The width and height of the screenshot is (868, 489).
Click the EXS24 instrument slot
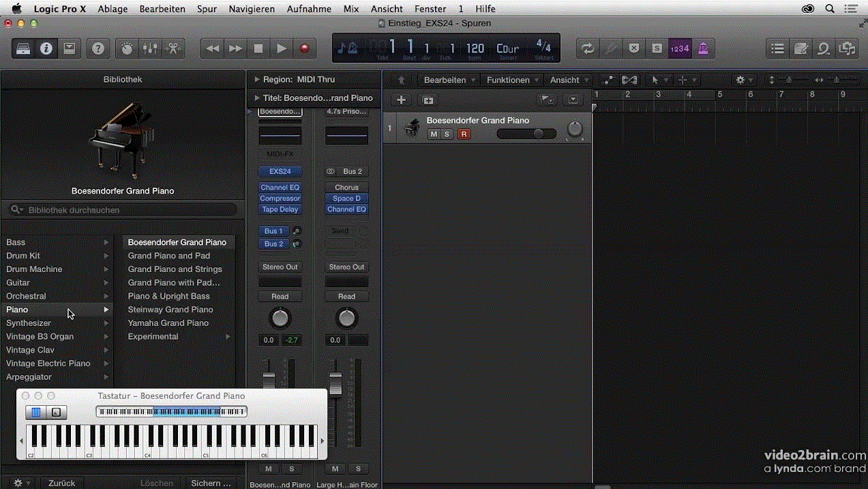coord(280,171)
